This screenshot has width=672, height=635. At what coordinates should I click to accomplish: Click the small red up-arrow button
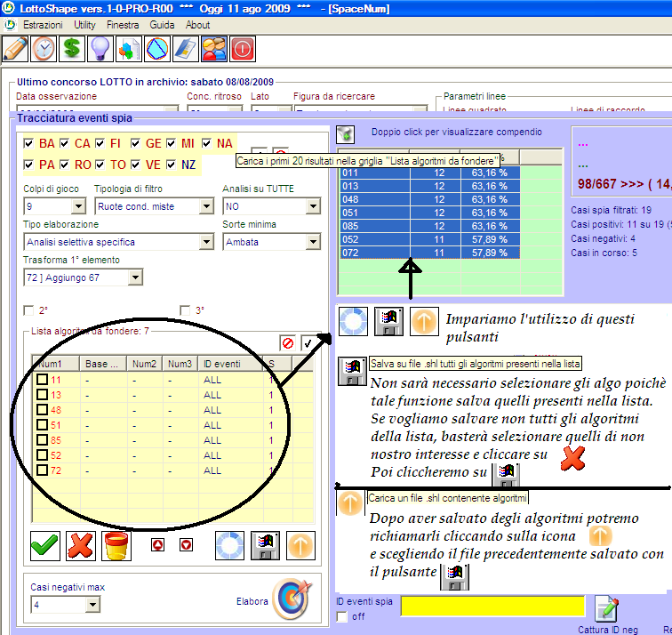158,545
